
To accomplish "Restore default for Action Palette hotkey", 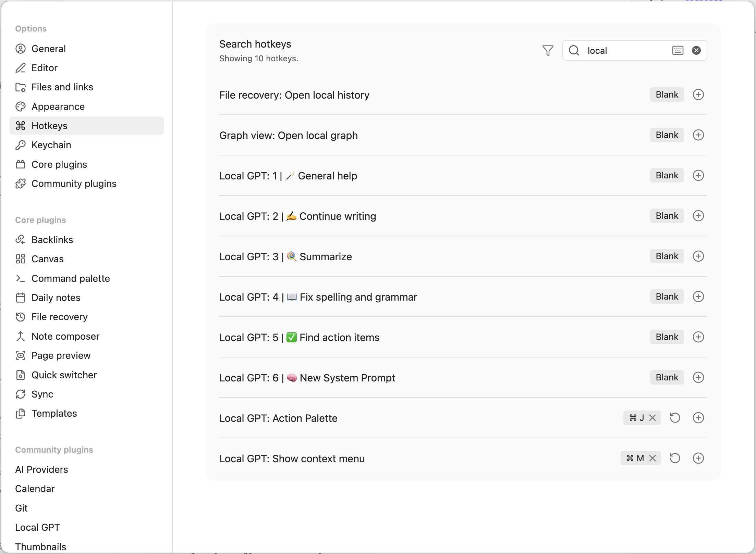I will pos(675,418).
